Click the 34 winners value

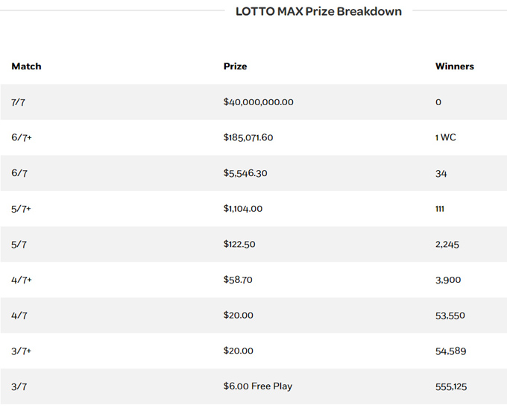click(x=441, y=174)
